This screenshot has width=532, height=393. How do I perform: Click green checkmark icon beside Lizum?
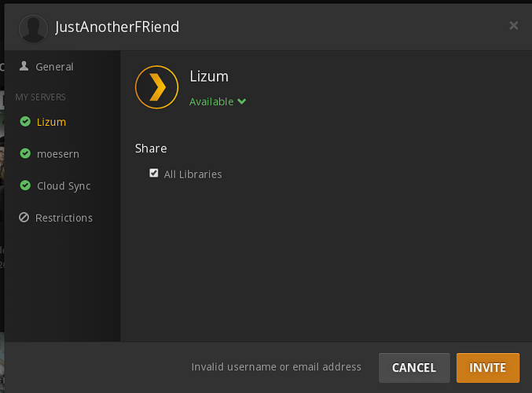25,122
